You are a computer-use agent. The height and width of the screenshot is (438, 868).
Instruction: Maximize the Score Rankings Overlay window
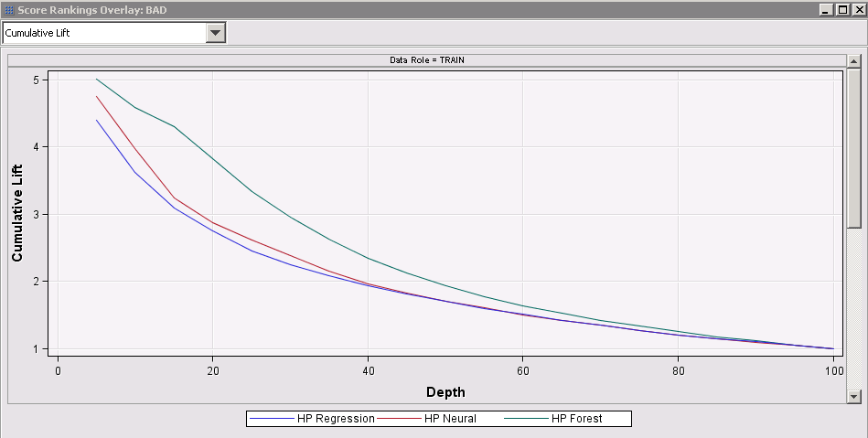pos(843,9)
